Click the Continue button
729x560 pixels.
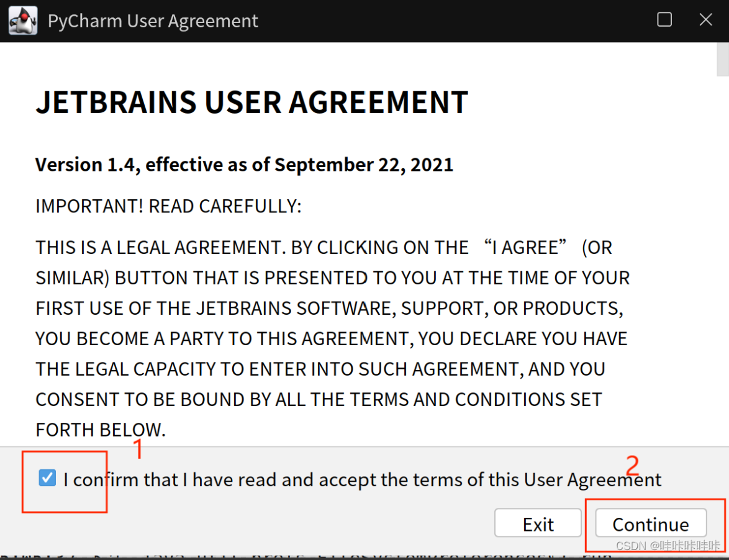pyautogui.click(x=650, y=523)
